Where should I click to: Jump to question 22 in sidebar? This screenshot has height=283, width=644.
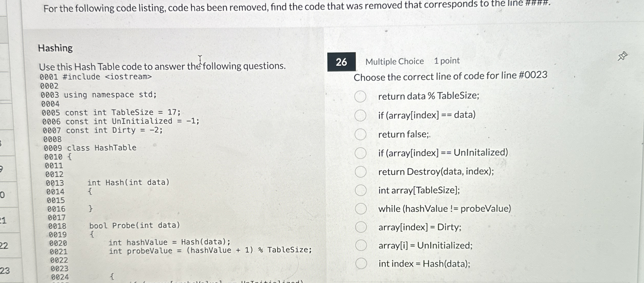coord(4,245)
